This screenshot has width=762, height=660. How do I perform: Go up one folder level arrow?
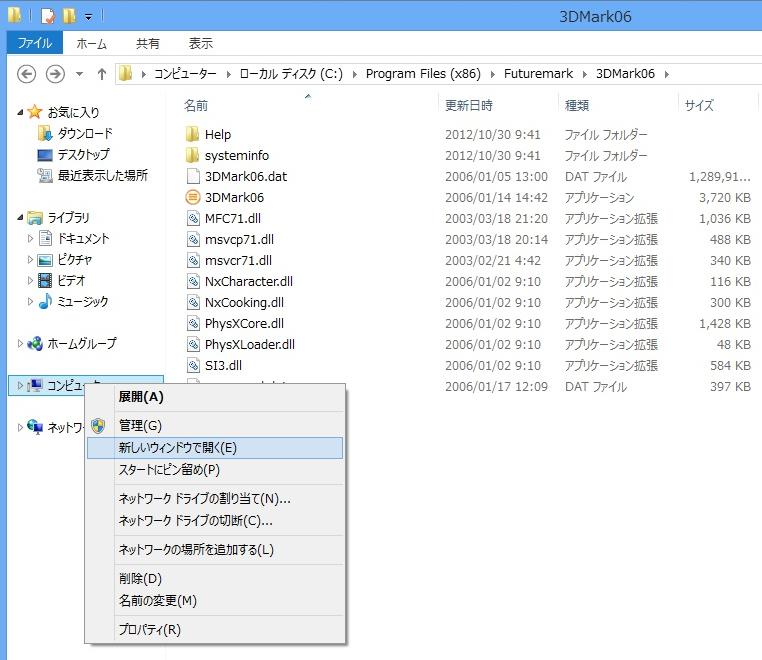point(102,74)
